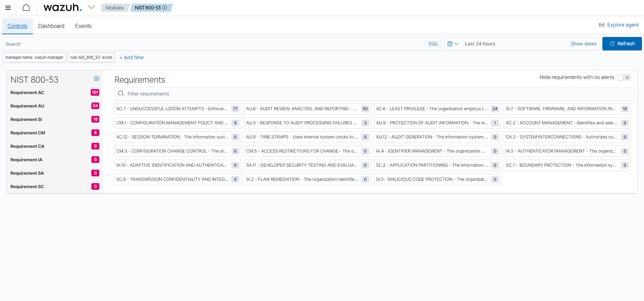The height and width of the screenshot is (301, 644).
Task: Click the Explore agent signal icon
Action: click(602, 25)
